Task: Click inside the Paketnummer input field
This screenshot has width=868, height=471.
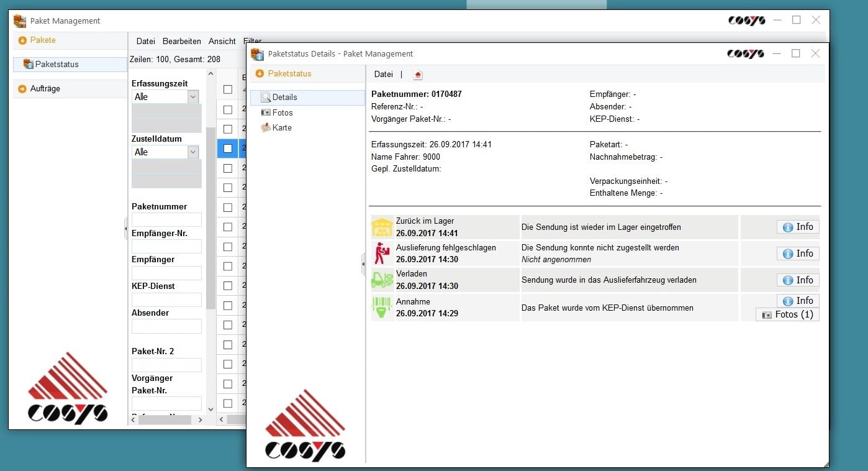Action: coord(165,219)
